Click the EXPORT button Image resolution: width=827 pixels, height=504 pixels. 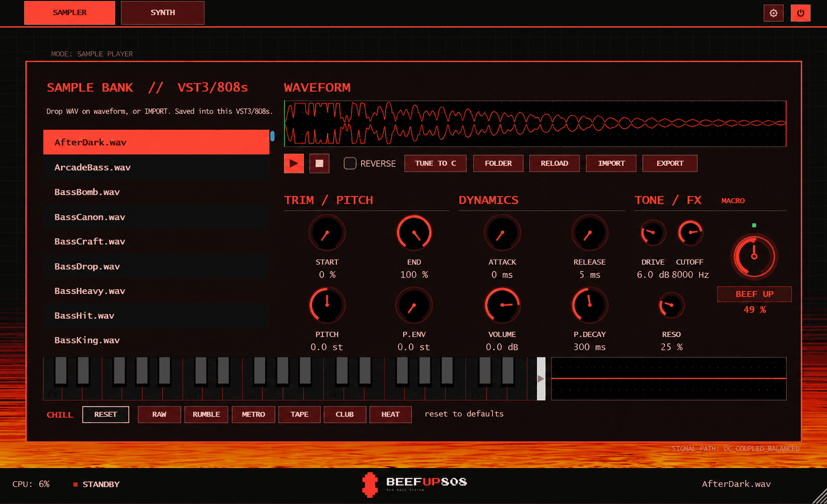[669, 163]
